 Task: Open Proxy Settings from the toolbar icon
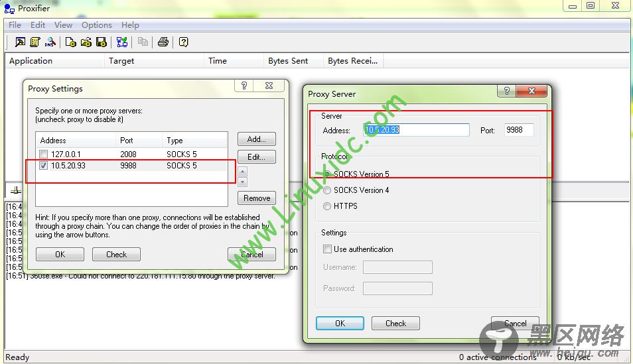[x=20, y=42]
